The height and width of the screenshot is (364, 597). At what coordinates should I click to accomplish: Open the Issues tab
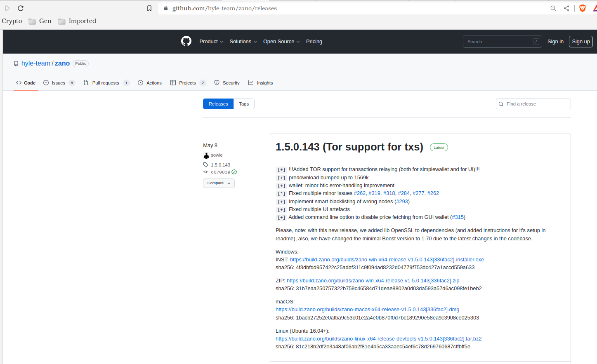[x=59, y=83]
